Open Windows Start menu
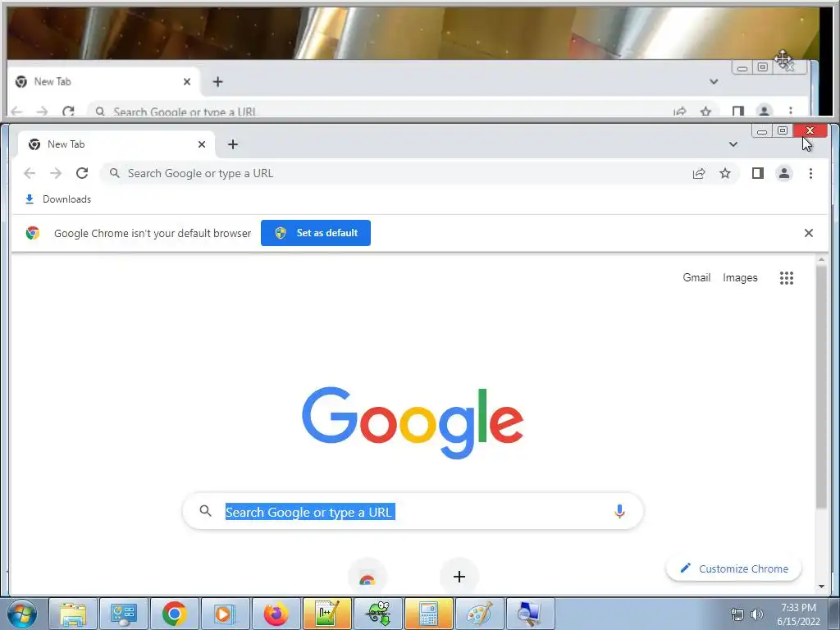 pos(22,614)
